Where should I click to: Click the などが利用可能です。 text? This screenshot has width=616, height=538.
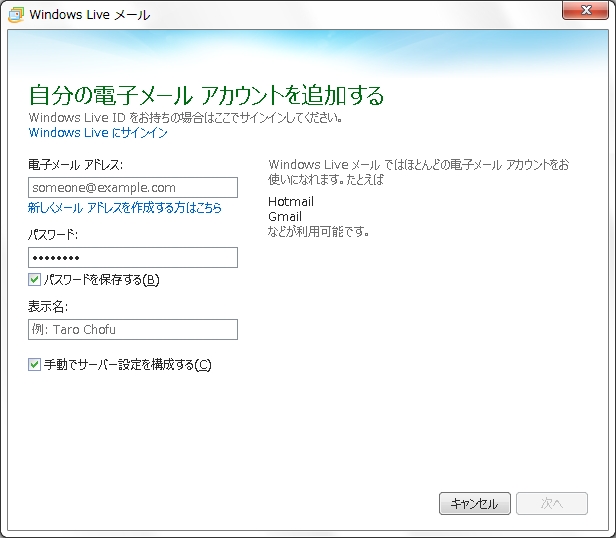(319, 231)
